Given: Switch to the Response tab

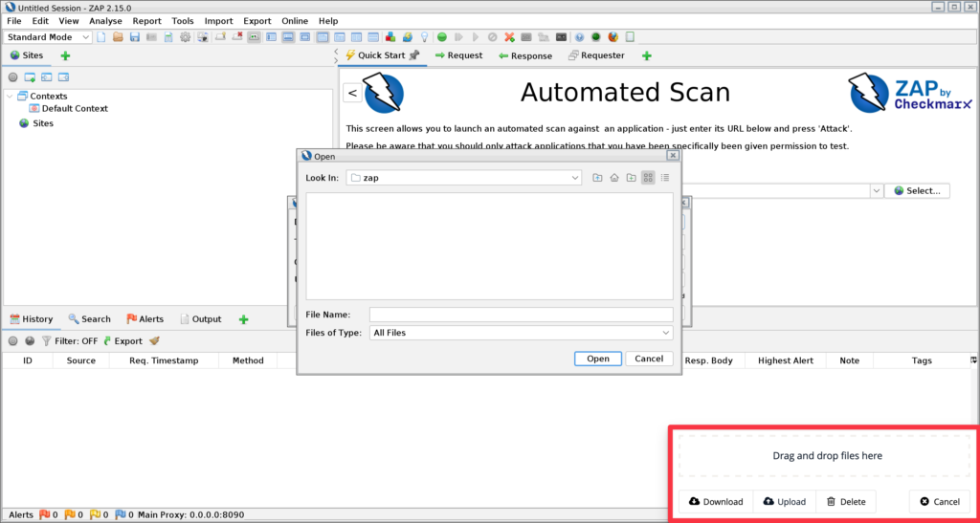Looking at the screenshot, I should (525, 55).
